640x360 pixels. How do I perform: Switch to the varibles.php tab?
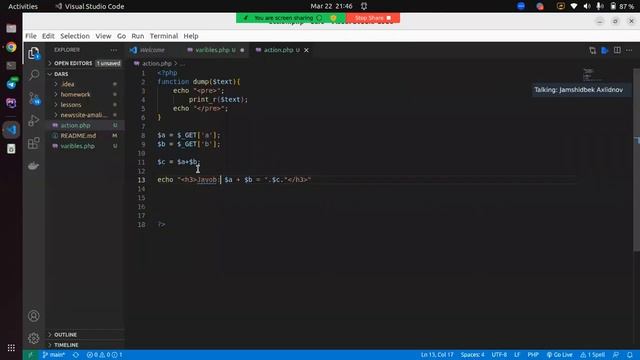coord(215,50)
